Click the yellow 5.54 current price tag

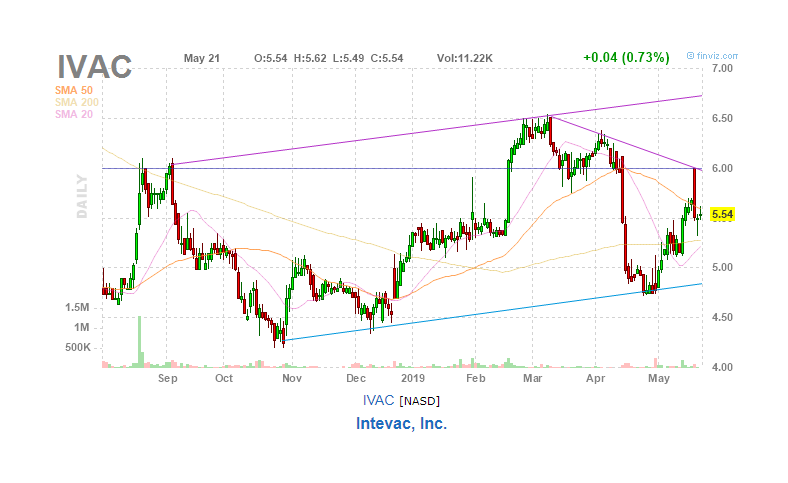click(722, 215)
